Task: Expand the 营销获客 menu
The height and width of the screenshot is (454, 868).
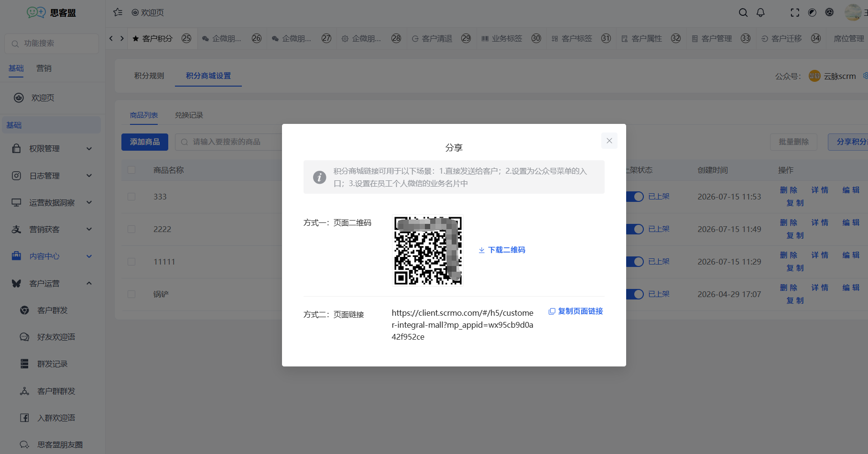Action: pos(53,229)
